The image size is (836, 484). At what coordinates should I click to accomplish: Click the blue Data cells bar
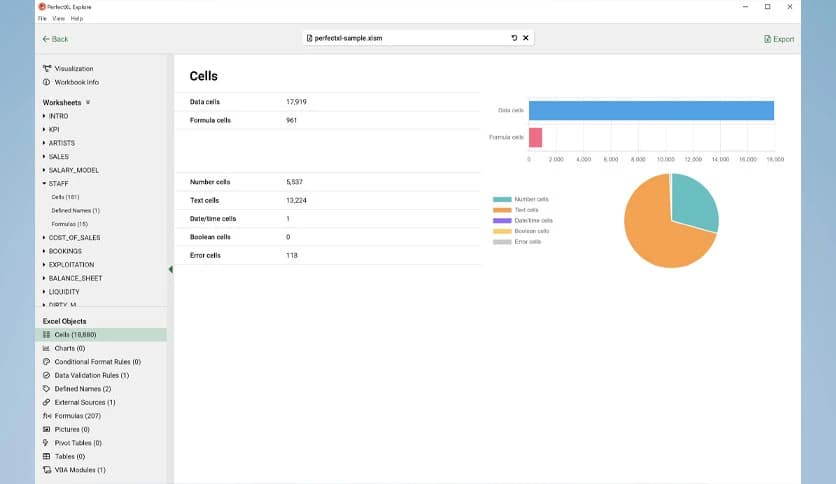pos(651,110)
